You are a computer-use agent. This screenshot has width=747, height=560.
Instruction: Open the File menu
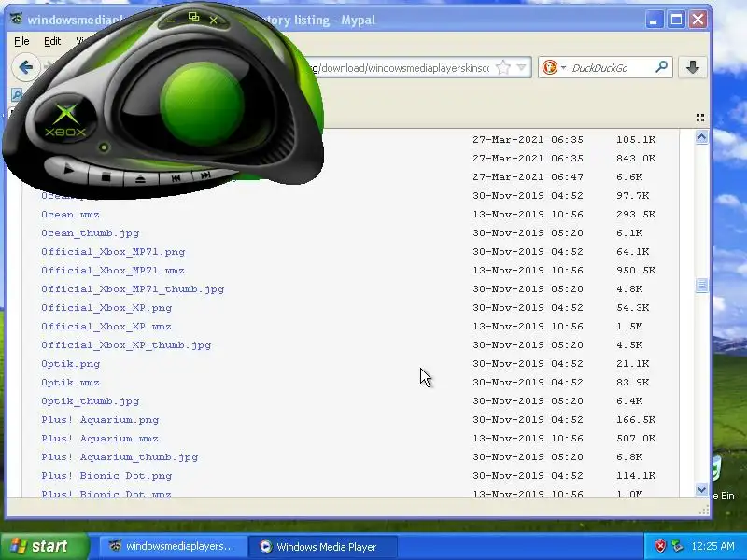click(21, 41)
